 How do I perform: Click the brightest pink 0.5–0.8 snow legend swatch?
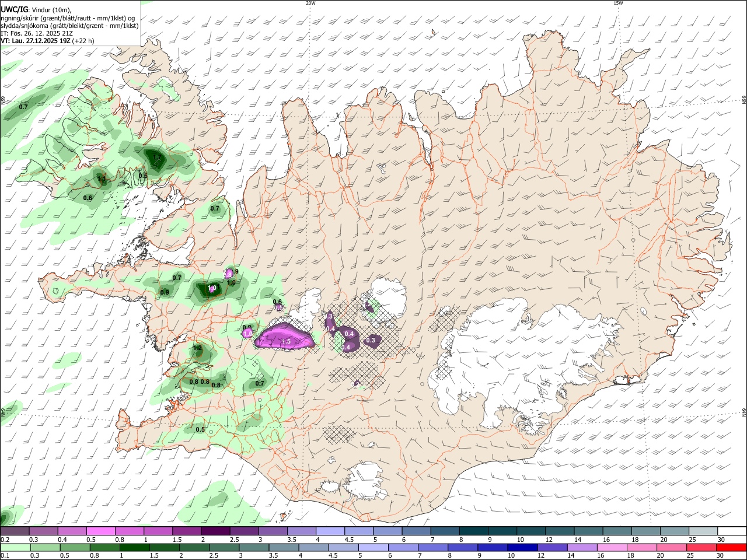[100, 531]
